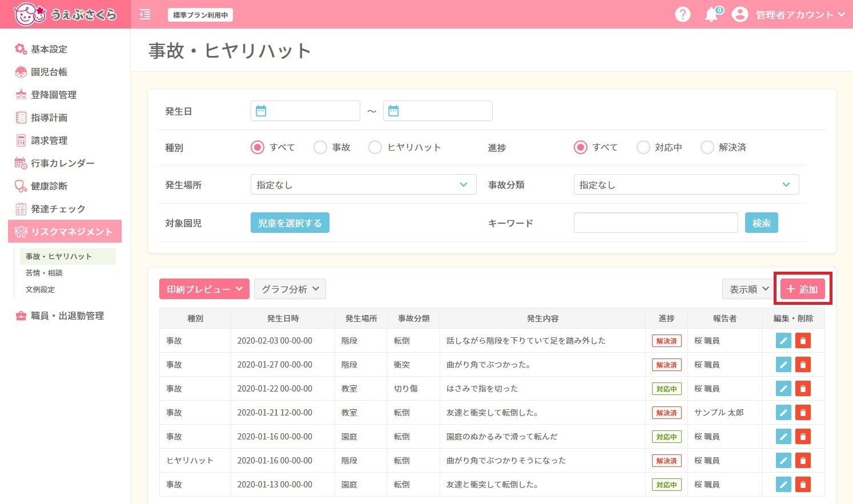Click the 追加 add button
Viewport: 853px width, 504px height.
pyautogui.click(x=802, y=289)
